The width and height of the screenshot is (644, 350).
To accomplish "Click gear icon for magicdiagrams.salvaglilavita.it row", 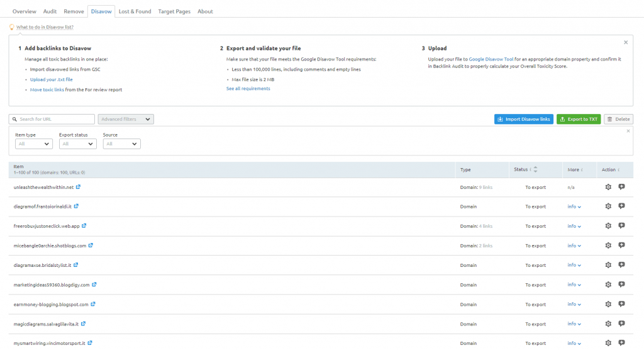I will pos(608,324).
